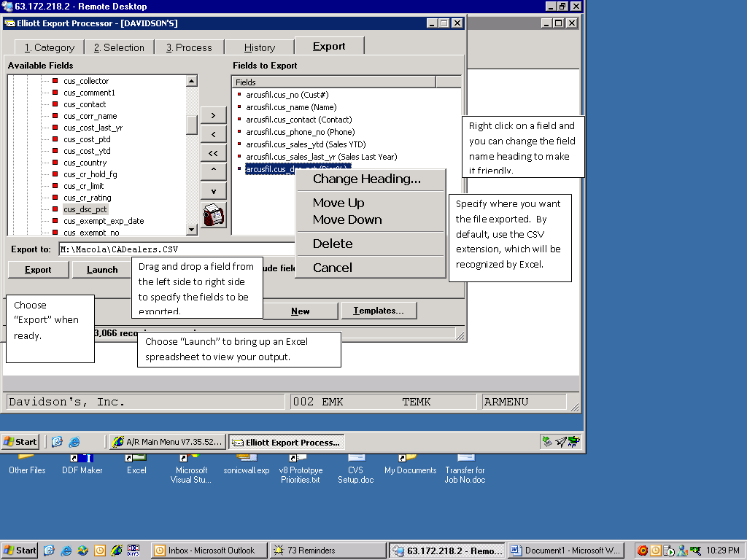Switch to A/R Main Menu taskbar button
747x560 pixels.
tap(167, 442)
